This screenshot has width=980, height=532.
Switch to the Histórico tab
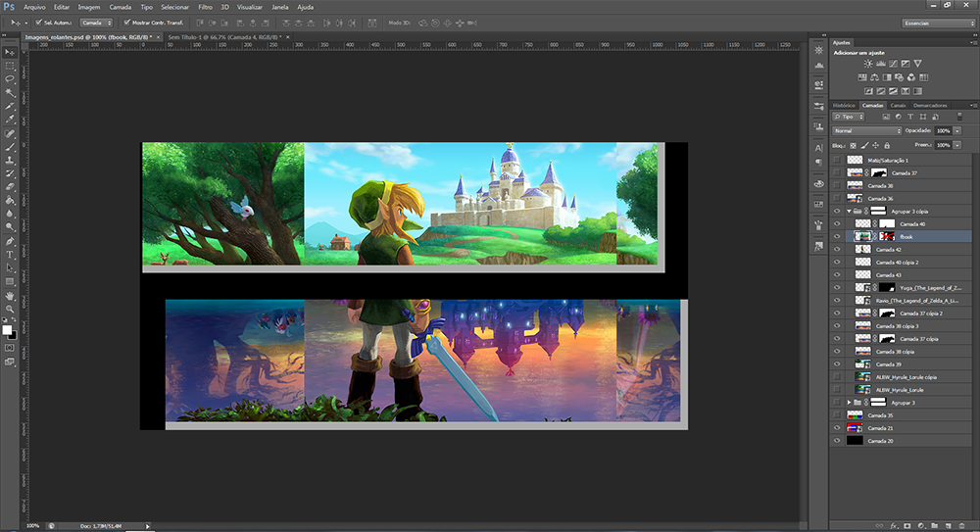pos(844,105)
